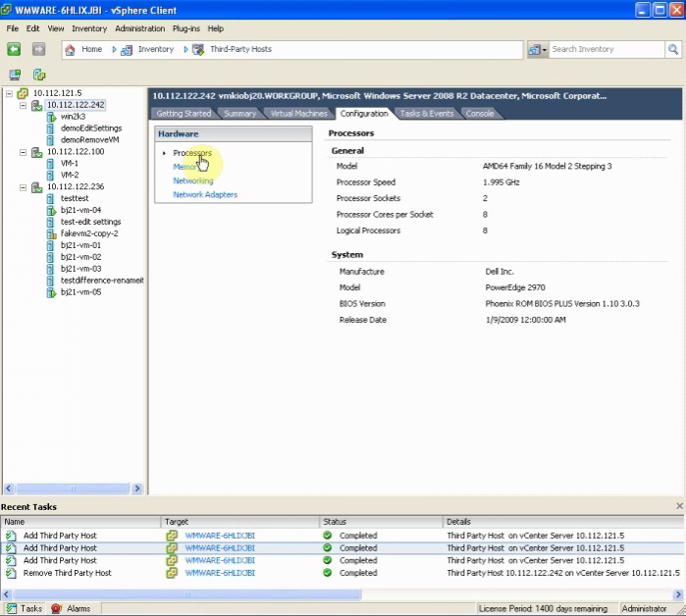Click host icon for 10.112.122.242
686x616 pixels.
36,105
